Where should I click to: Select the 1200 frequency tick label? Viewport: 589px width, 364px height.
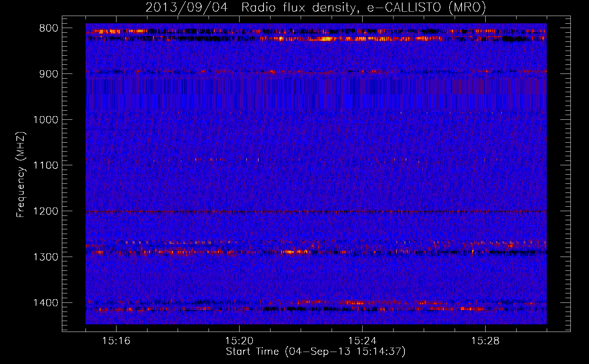pyautogui.click(x=46, y=211)
